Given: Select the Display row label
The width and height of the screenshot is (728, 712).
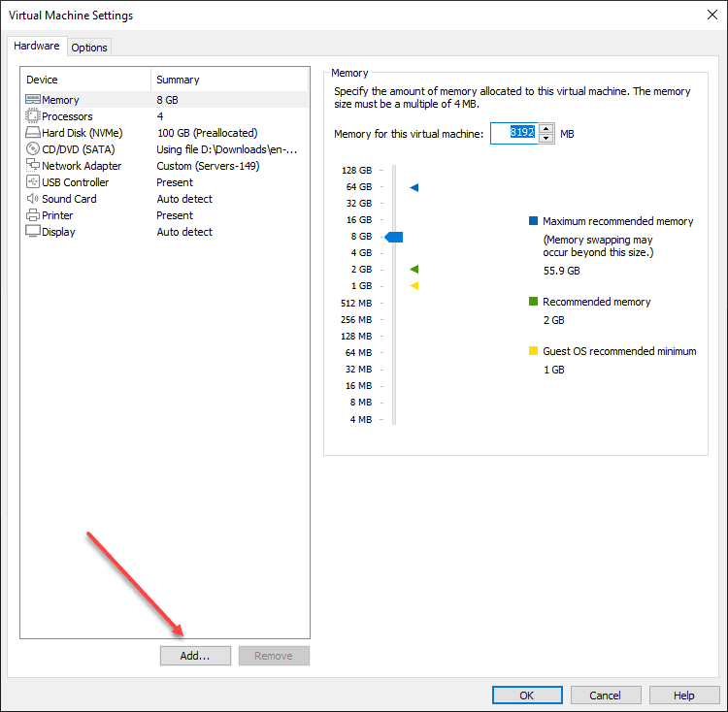Looking at the screenshot, I should [58, 232].
